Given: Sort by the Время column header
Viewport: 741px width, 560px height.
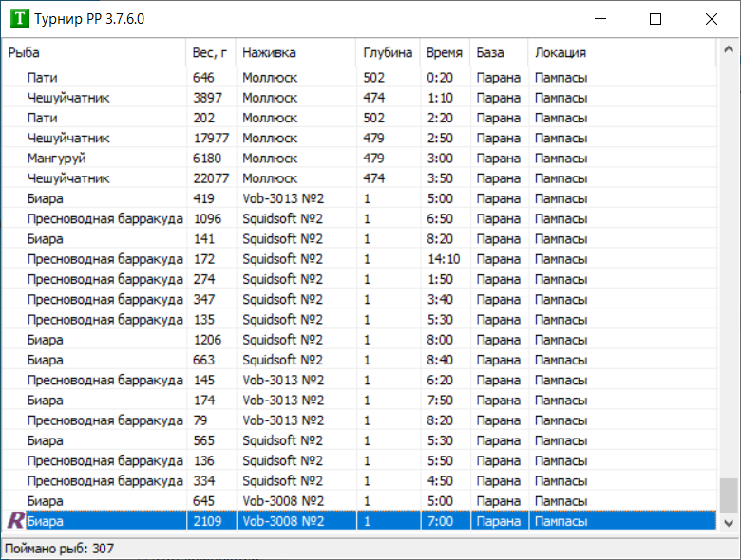Looking at the screenshot, I should pyautogui.click(x=445, y=52).
